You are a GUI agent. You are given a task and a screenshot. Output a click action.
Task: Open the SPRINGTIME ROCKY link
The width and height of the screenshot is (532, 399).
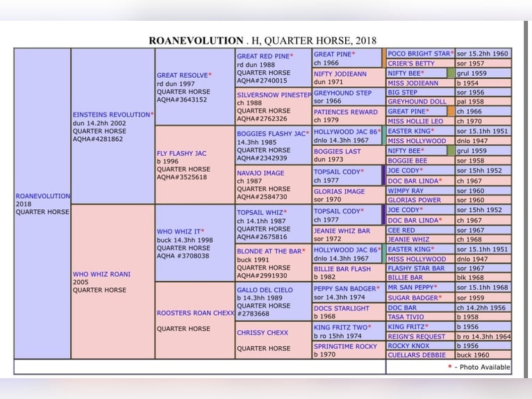point(345,346)
